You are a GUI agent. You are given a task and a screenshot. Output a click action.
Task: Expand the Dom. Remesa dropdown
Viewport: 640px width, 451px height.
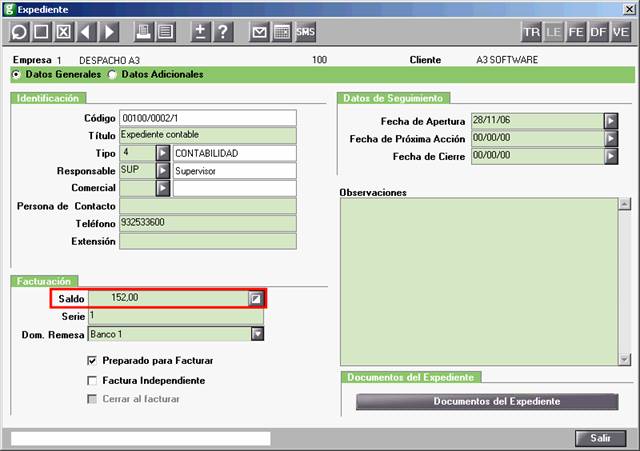(x=257, y=334)
